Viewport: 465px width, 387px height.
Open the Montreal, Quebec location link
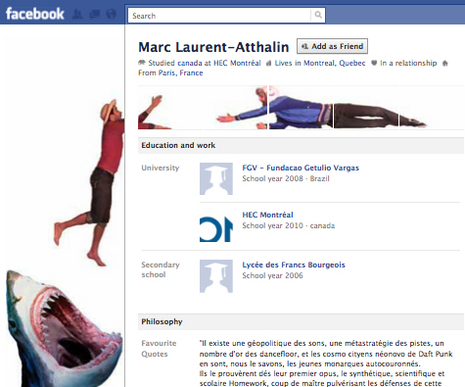(x=334, y=63)
